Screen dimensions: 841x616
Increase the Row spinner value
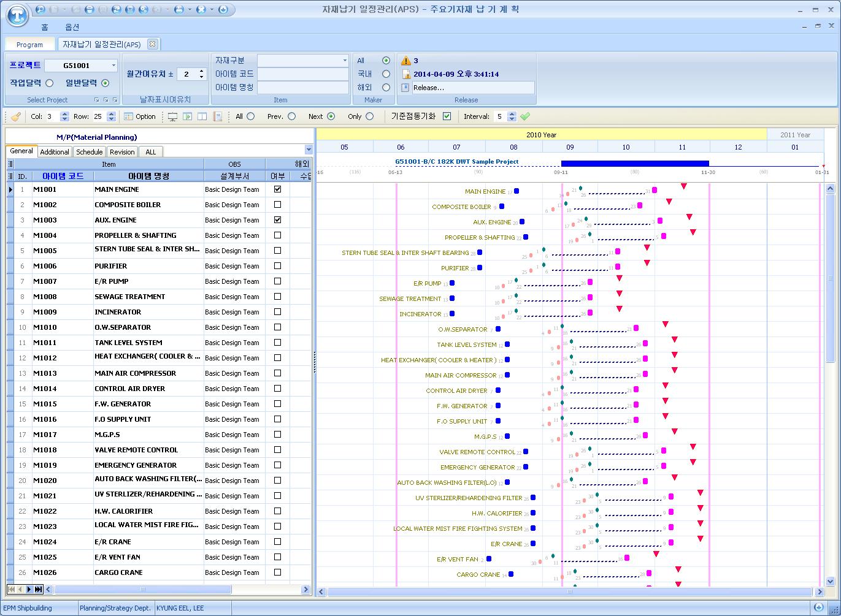112,113
